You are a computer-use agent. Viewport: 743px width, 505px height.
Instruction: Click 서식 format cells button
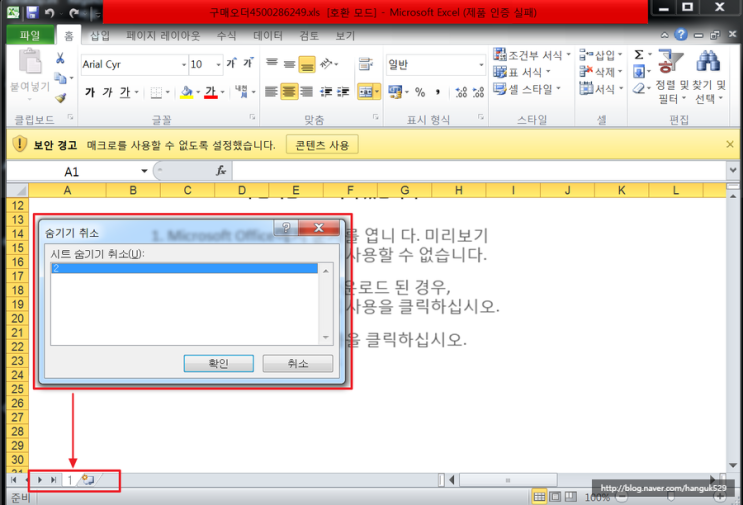[601, 89]
